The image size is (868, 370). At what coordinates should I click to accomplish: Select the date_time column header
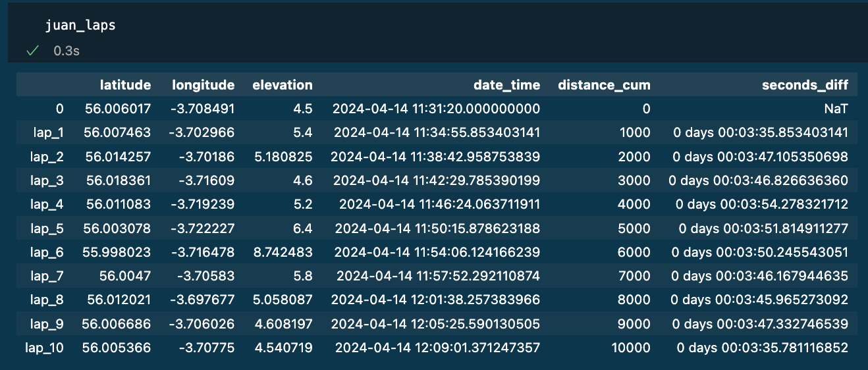tap(506, 85)
